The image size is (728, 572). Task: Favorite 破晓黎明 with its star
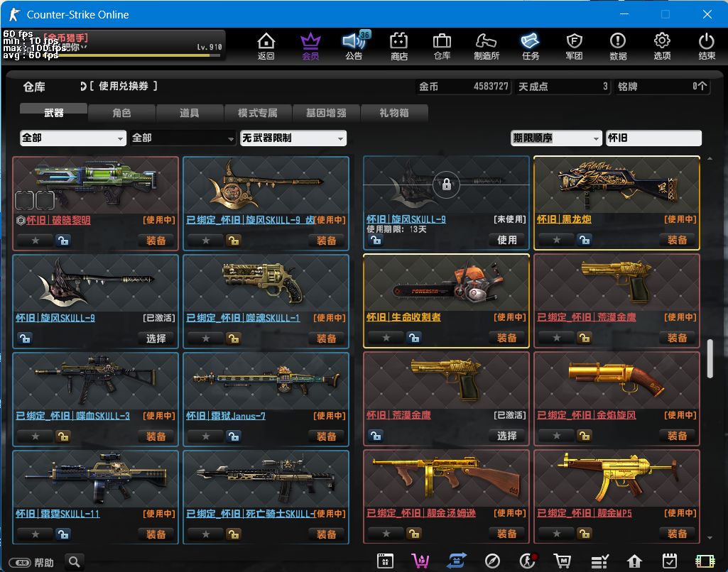[36, 241]
